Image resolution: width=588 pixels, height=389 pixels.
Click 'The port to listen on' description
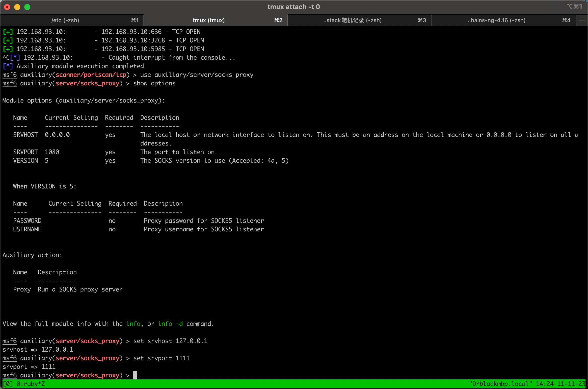(x=177, y=152)
